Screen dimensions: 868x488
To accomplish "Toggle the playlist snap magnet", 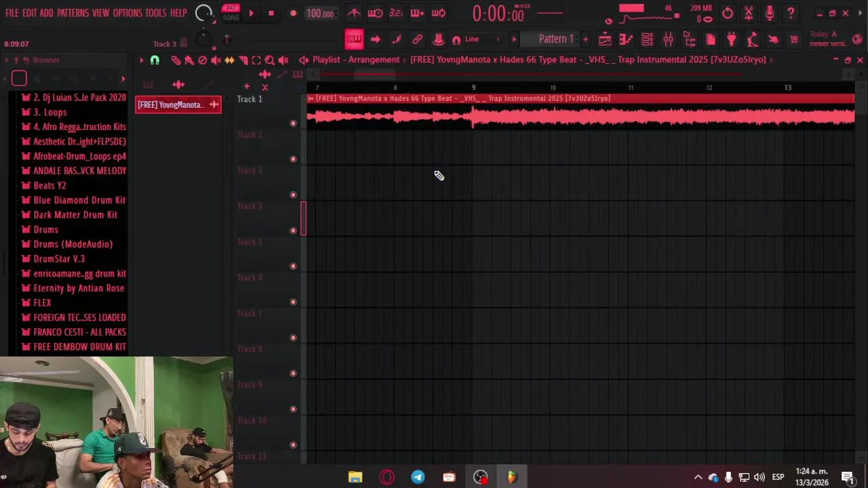I will tap(155, 60).
